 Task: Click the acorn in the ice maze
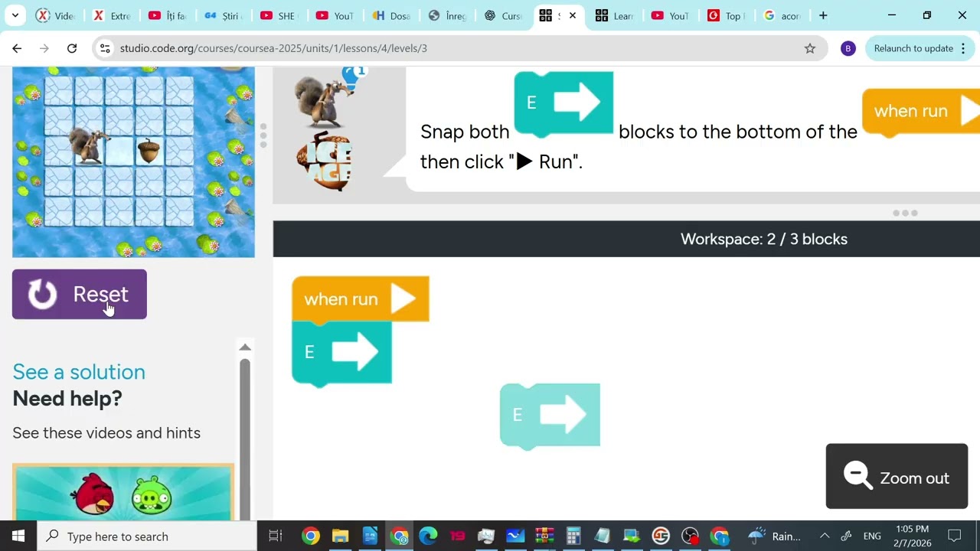coord(149,152)
